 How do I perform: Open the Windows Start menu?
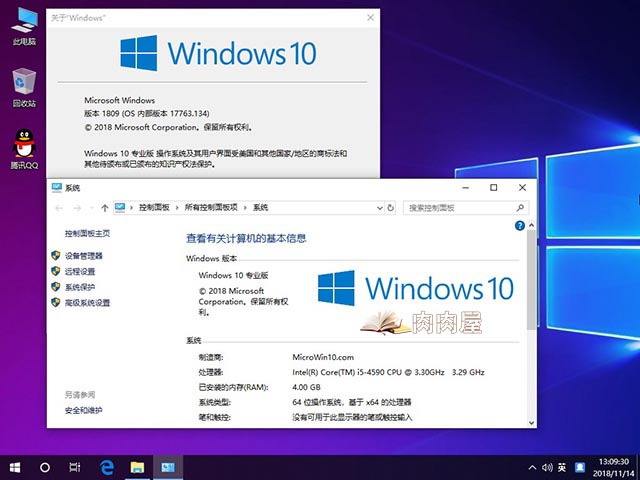[x=15, y=467]
